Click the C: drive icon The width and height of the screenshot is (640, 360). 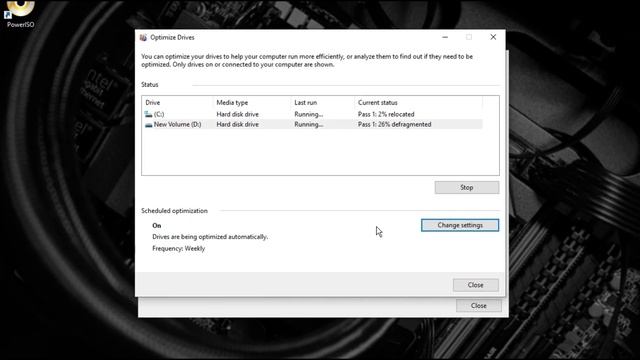pyautogui.click(x=148, y=114)
